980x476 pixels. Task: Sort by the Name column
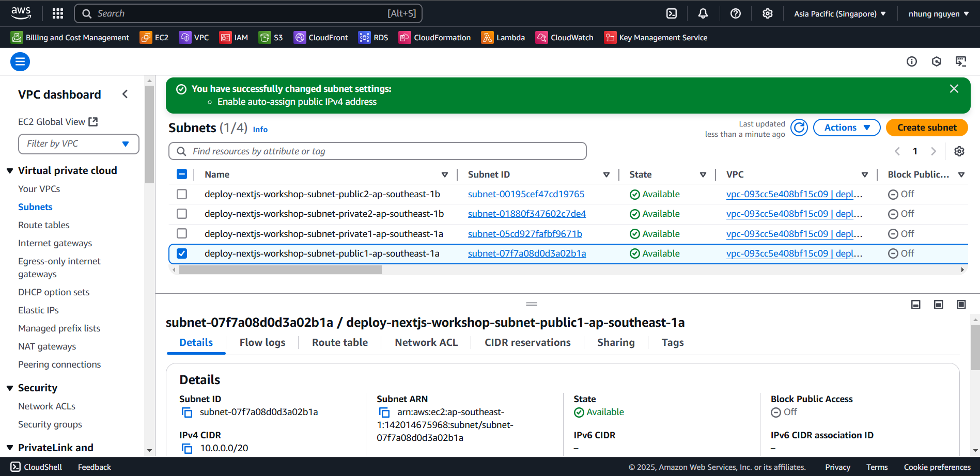pyautogui.click(x=445, y=175)
